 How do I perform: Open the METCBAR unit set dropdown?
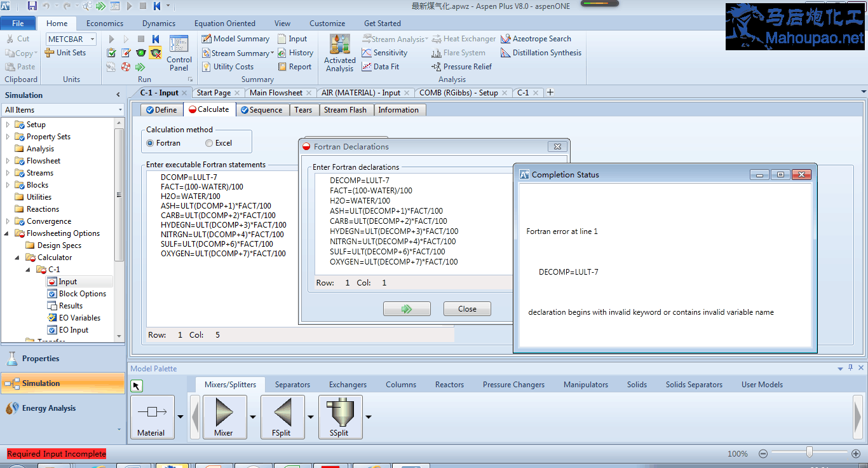click(x=93, y=39)
